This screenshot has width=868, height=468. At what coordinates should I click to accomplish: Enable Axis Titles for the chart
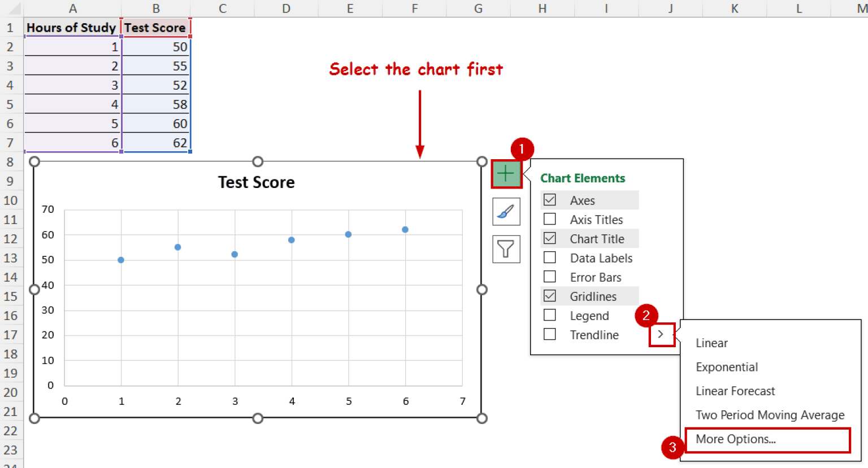coord(549,219)
